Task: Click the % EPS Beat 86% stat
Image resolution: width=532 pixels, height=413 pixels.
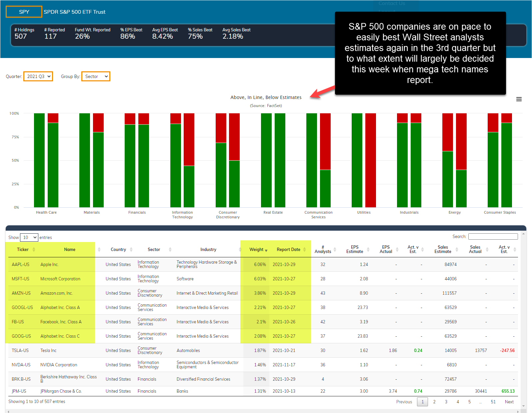Action: coord(131,34)
